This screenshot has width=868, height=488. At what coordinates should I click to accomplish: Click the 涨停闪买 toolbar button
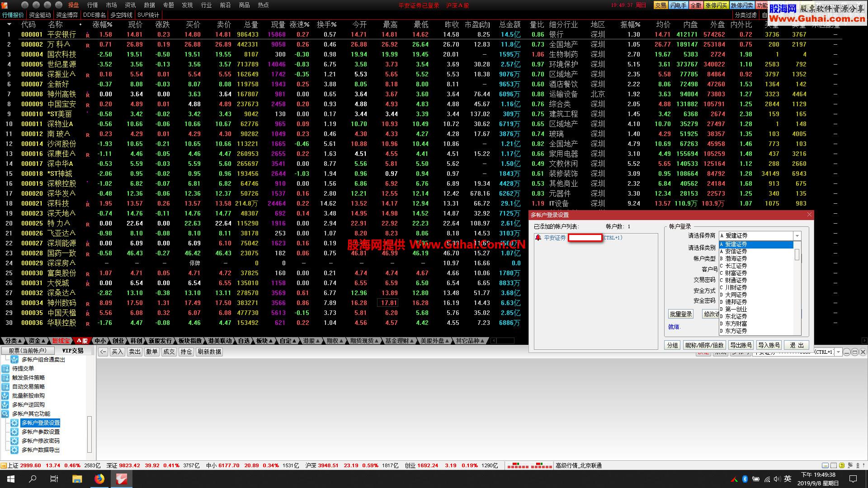(x=716, y=5)
